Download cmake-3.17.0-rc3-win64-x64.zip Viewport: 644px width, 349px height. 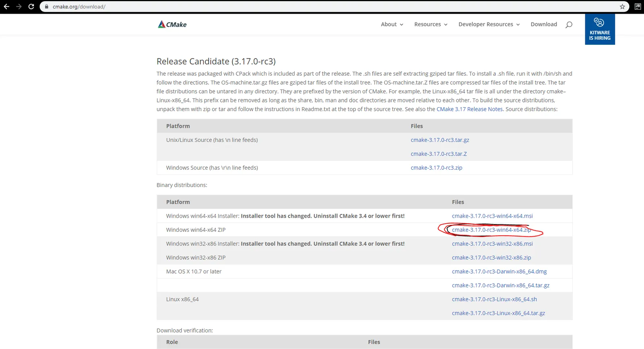(491, 230)
